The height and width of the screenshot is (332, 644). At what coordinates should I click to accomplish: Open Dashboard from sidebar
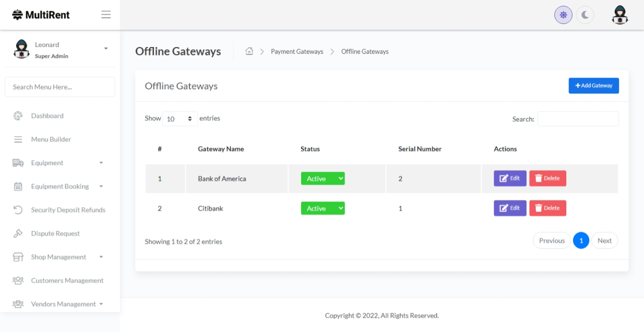tap(47, 116)
